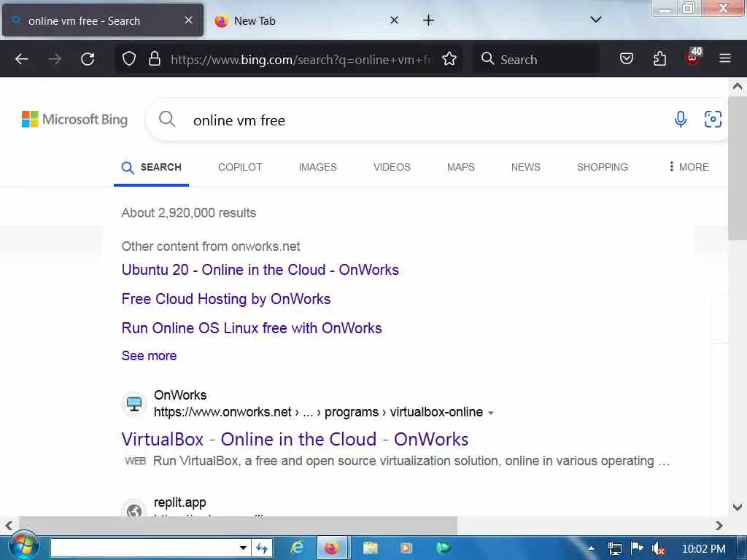
Task: Open the COPILOT tab
Action: (x=240, y=167)
